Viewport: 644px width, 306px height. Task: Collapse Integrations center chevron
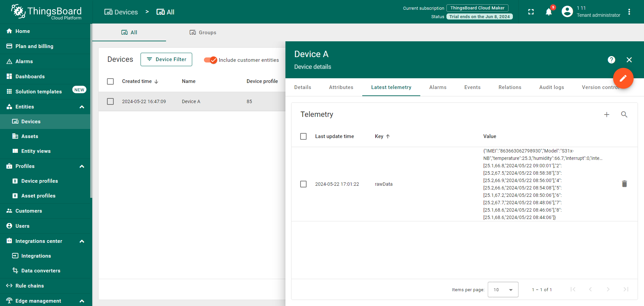82,241
